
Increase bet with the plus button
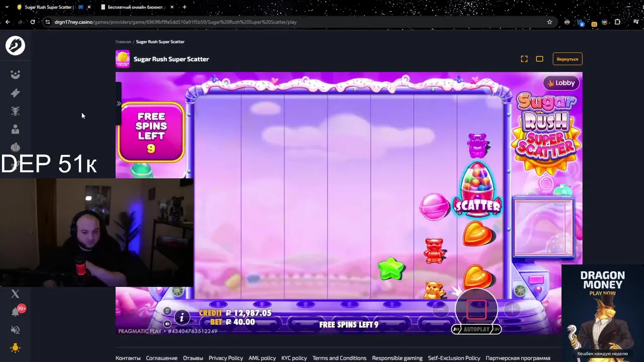click(x=512, y=310)
